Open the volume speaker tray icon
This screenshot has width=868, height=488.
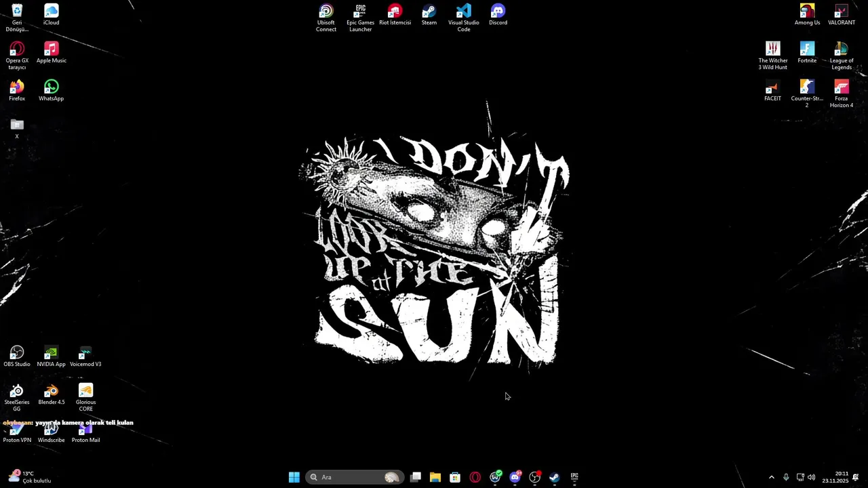point(811,477)
